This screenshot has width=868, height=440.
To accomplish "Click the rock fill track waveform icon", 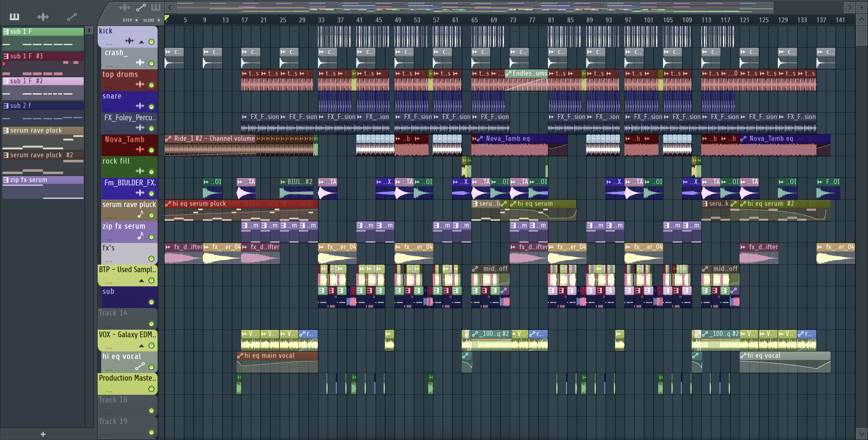I will (140, 171).
